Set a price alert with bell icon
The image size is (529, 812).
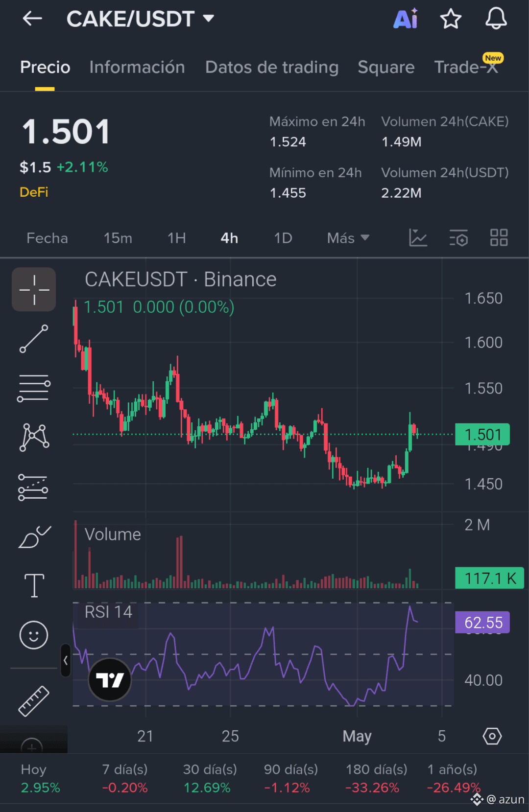(496, 19)
